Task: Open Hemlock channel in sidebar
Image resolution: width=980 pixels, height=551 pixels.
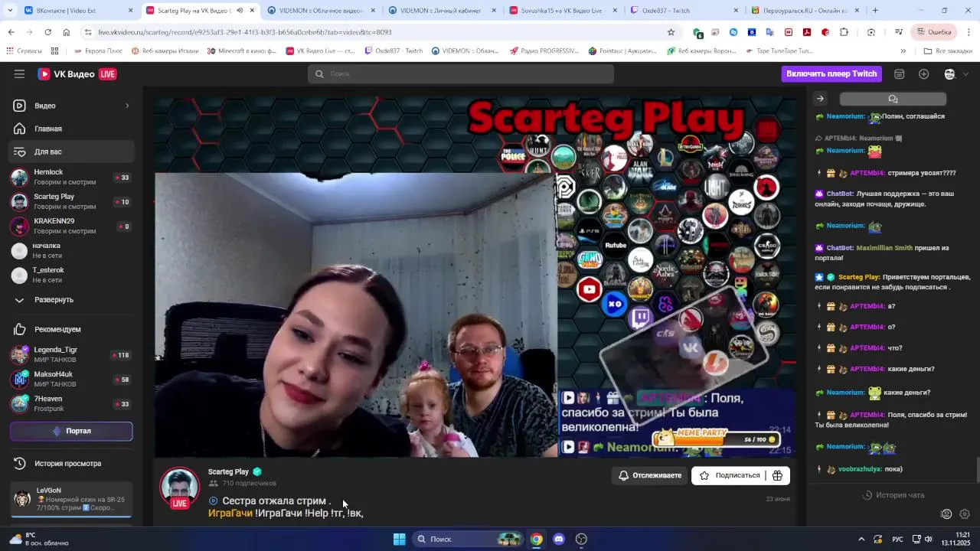Action: [71, 178]
